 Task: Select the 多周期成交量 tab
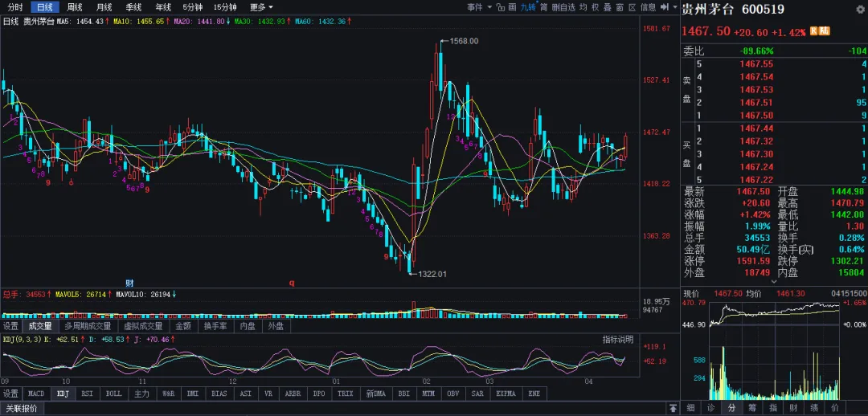pos(88,326)
